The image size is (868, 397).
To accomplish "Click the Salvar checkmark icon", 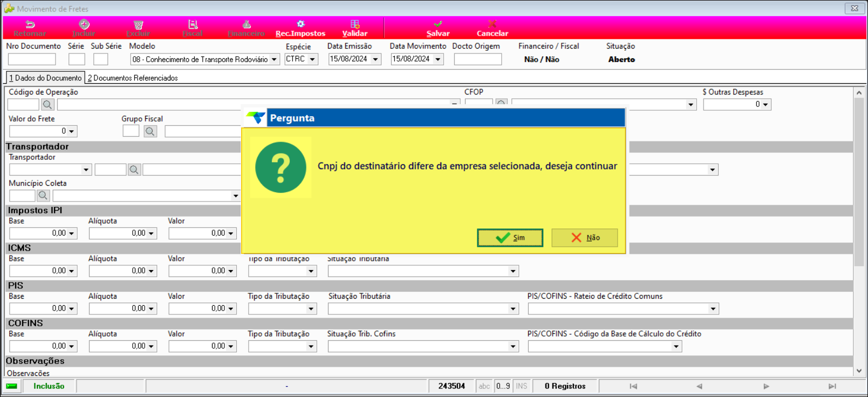I will tap(438, 24).
